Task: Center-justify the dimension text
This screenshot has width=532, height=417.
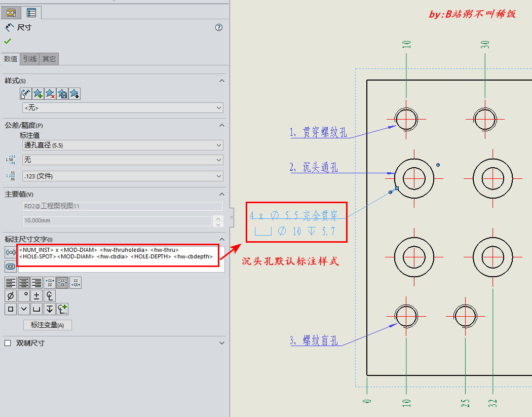Action: (x=24, y=283)
